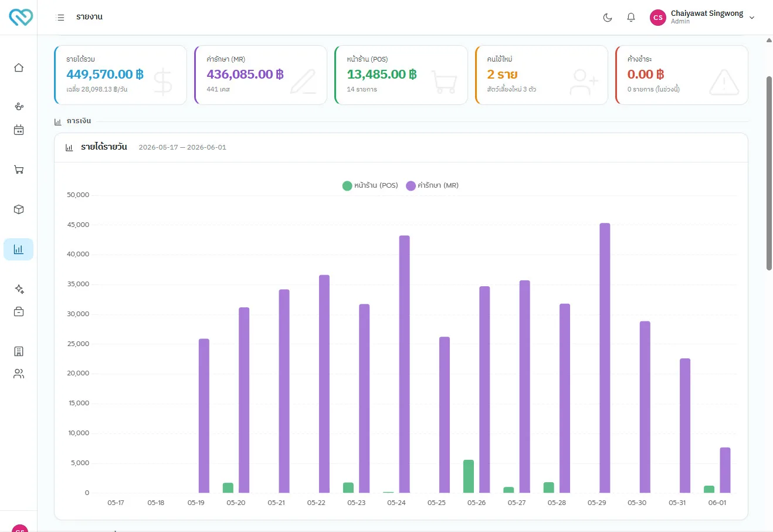Collapse the sidebar using the list menu icon
Screen dimensions: 773x532
[x=60, y=18]
